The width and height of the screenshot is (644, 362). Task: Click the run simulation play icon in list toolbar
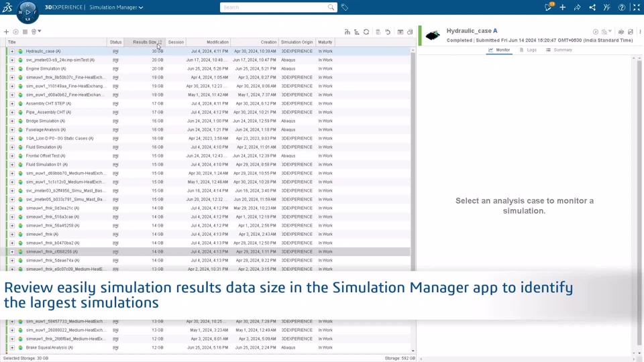coord(15,32)
